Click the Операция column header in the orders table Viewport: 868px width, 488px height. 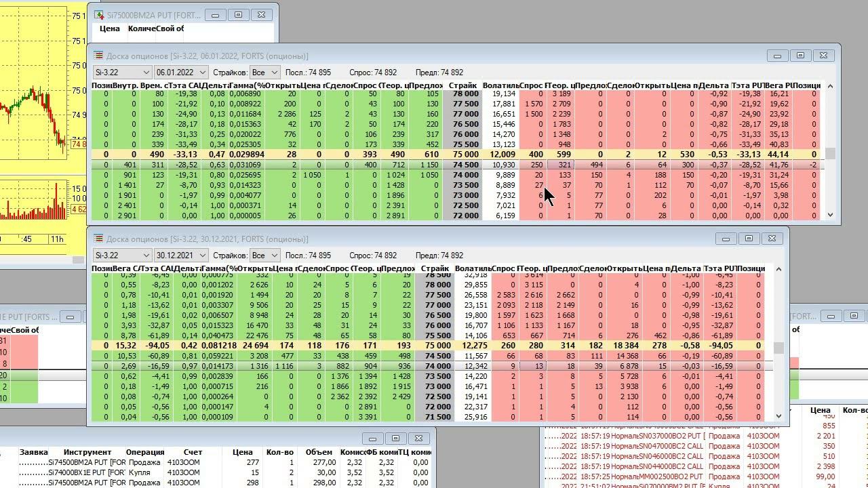pos(145,452)
